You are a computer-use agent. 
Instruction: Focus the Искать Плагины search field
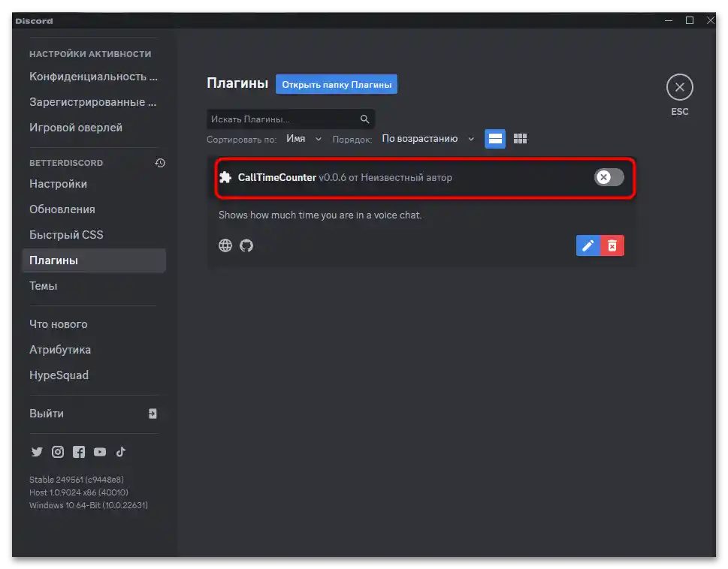pos(291,119)
